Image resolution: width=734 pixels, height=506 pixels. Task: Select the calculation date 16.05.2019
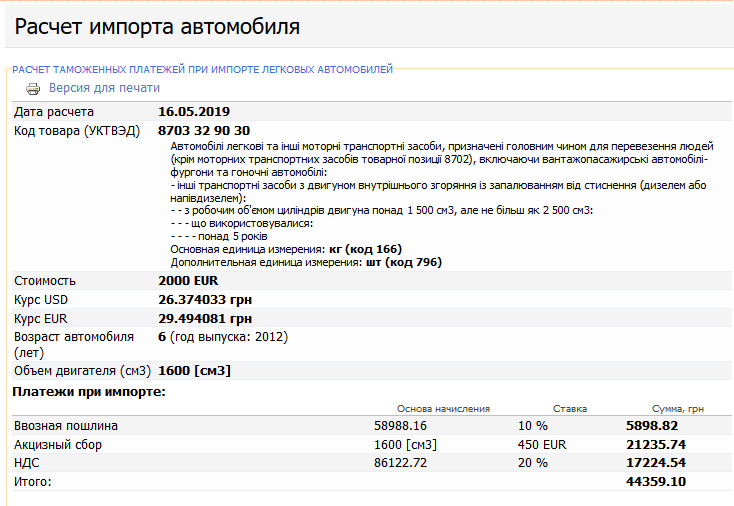(194, 111)
